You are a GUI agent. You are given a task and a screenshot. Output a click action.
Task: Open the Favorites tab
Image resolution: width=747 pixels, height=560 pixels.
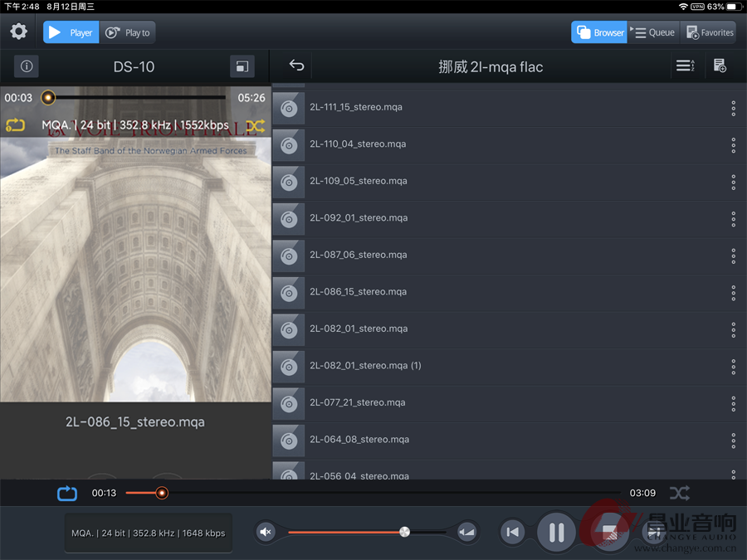pyautogui.click(x=709, y=32)
